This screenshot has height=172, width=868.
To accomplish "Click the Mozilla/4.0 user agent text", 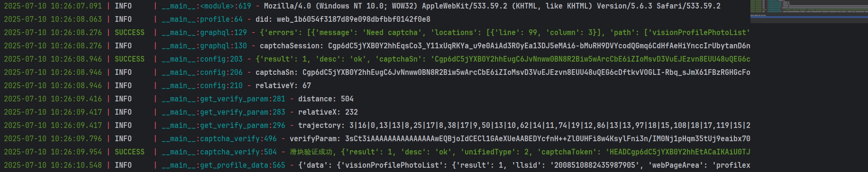I will coord(492,6).
